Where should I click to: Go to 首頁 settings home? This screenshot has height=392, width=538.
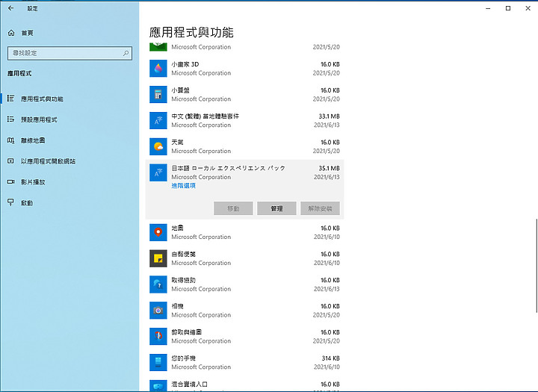pyautogui.click(x=27, y=33)
